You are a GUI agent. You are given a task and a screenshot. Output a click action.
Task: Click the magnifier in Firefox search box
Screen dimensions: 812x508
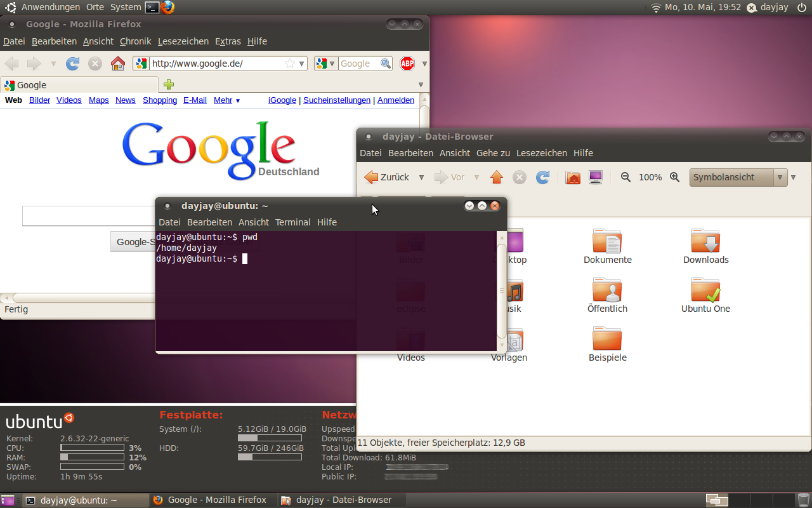pyautogui.click(x=386, y=63)
